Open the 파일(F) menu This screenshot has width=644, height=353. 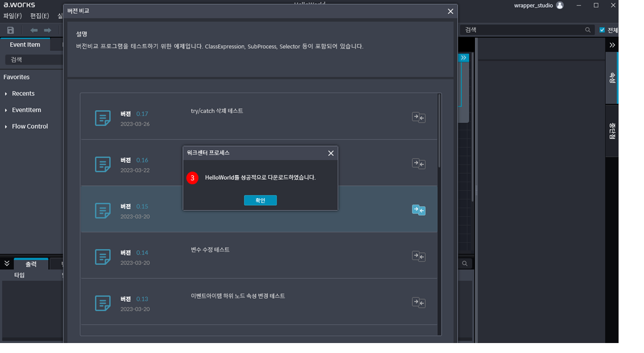13,15
